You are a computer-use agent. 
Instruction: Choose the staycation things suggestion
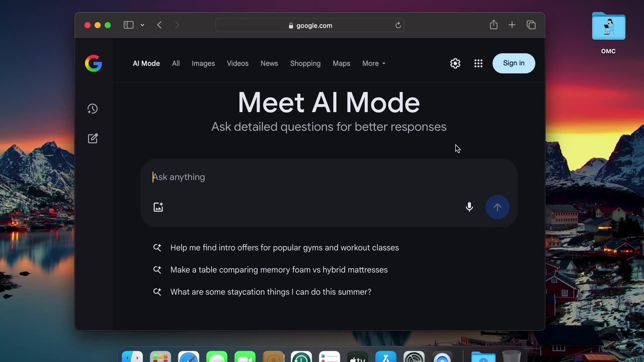(x=271, y=292)
